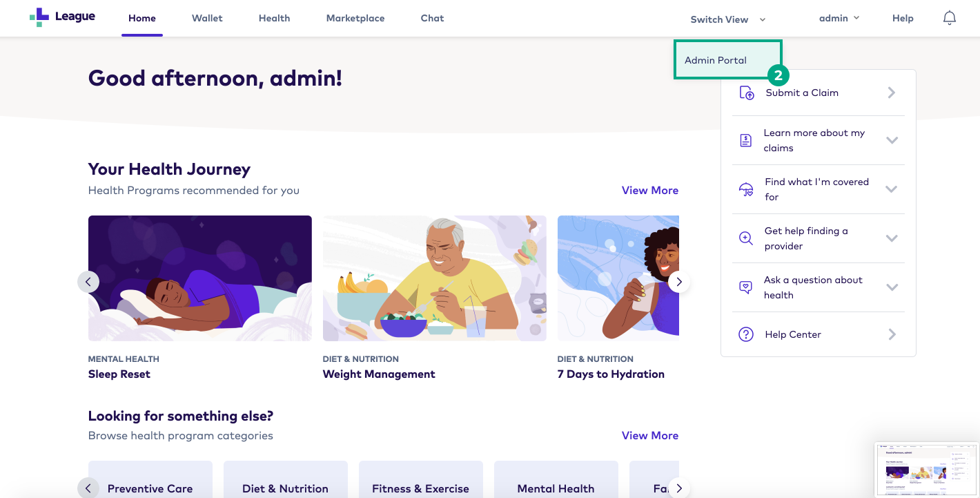Open the Switch View dropdown
Image resolution: width=980 pixels, height=498 pixels.
click(x=728, y=19)
